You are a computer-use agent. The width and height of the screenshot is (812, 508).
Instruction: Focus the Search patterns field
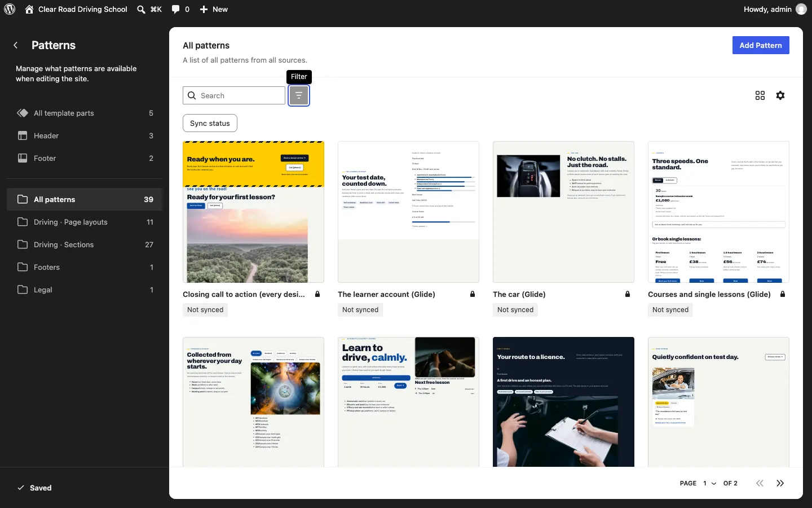click(234, 95)
